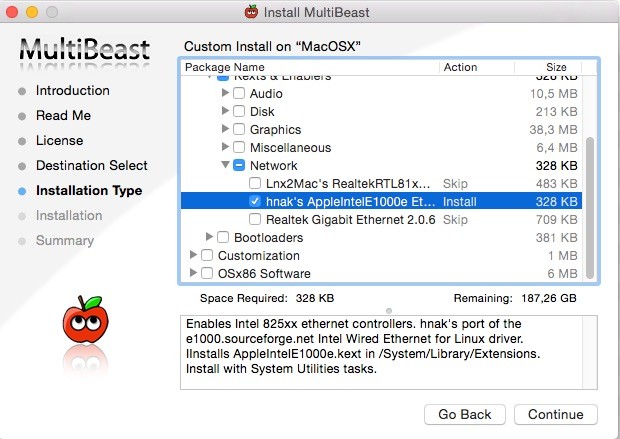The image size is (620, 439).
Task: Click the Install action for hnak's AppleIntelE1000e
Action: click(459, 202)
